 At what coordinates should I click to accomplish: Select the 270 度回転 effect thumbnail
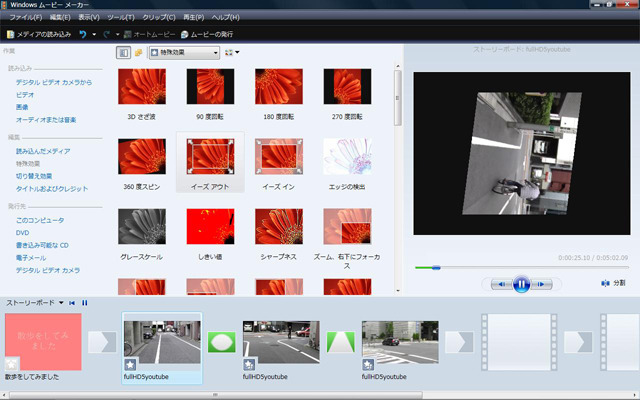347,87
